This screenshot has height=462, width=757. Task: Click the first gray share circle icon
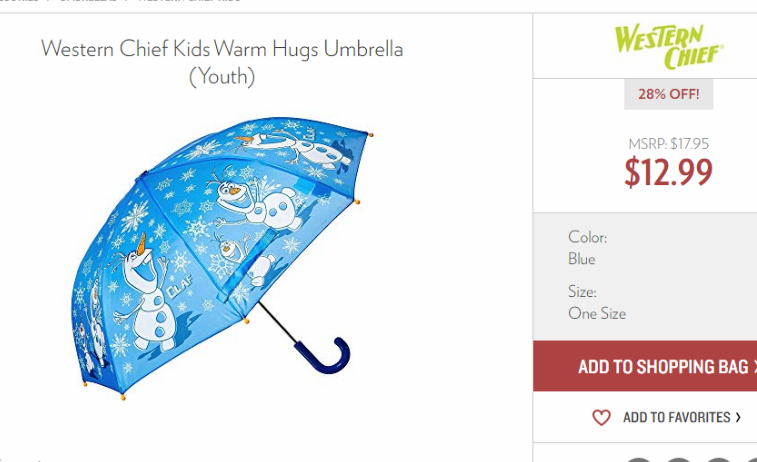639,460
